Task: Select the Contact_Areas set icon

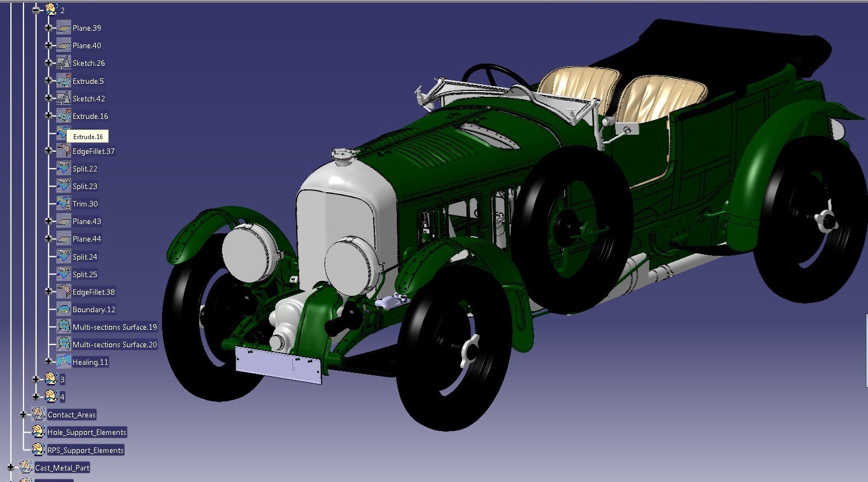Action: coord(38,414)
